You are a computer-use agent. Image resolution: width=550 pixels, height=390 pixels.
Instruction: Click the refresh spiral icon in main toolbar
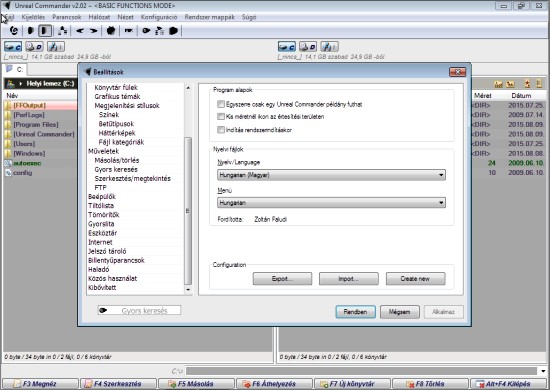click(x=14, y=31)
